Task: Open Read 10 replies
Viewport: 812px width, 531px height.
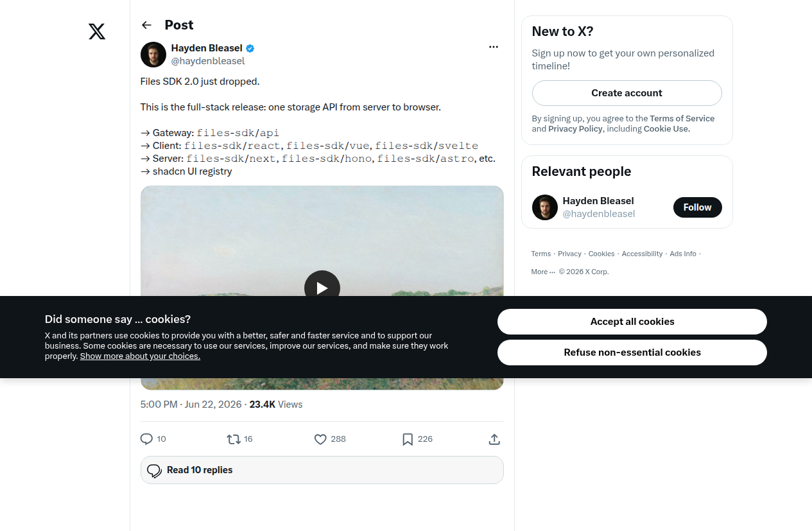Action: (322, 470)
